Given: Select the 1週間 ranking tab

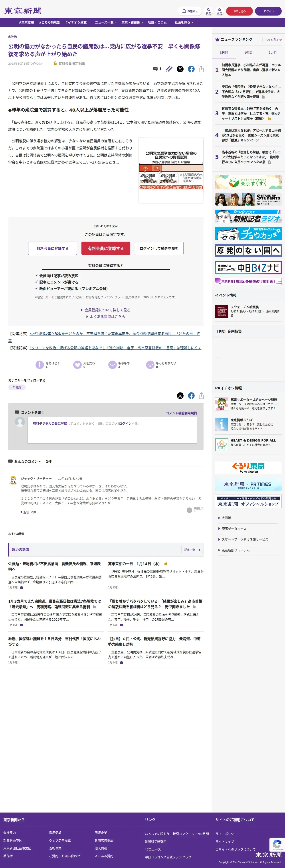Looking at the screenshot, I should pos(248,53).
